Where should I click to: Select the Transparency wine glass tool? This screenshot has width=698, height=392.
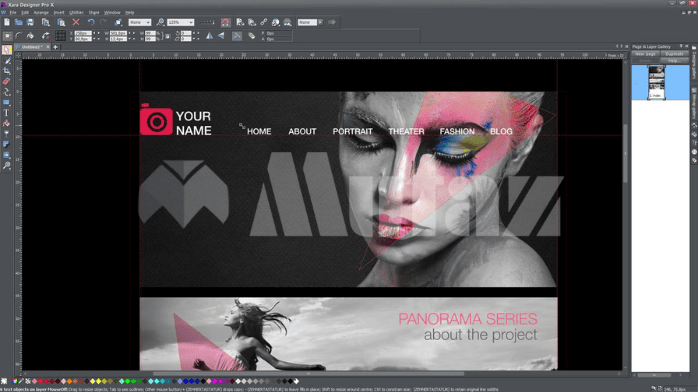7,134
